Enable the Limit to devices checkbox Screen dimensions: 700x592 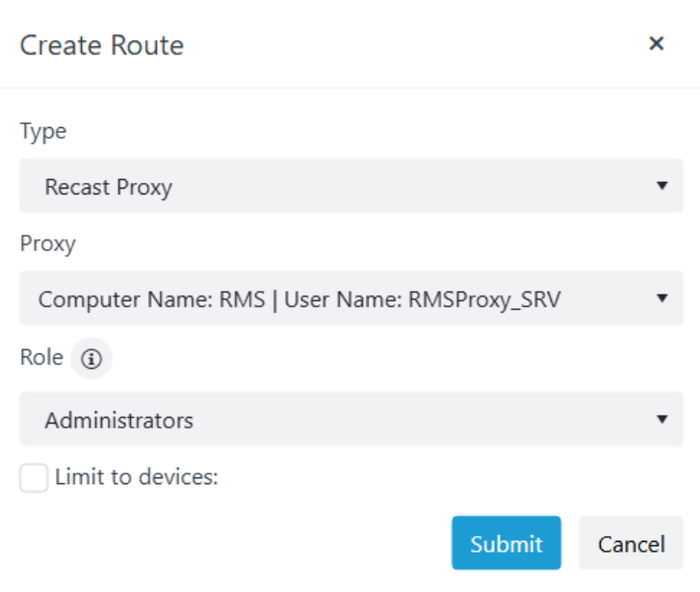pos(34,477)
